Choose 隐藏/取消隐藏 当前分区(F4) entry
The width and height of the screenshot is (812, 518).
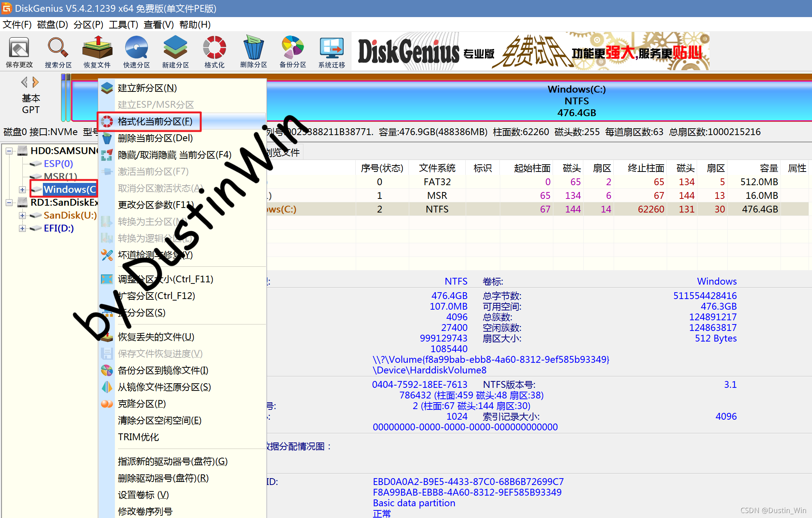pos(182,155)
